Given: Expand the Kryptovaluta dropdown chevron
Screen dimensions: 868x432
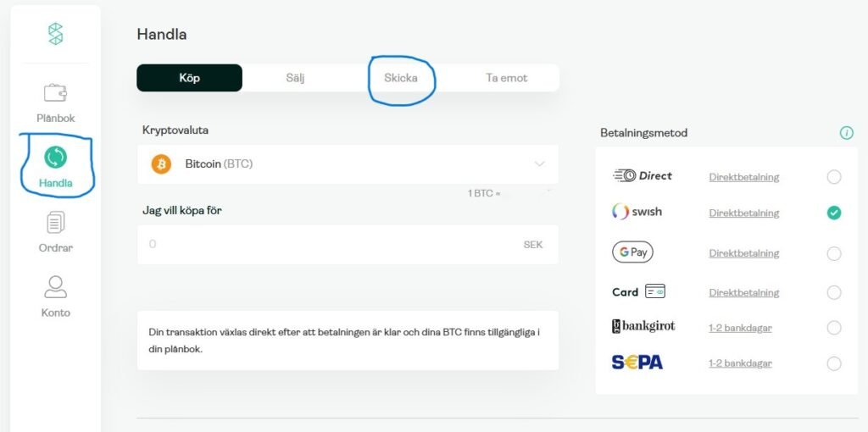Looking at the screenshot, I should point(539,164).
